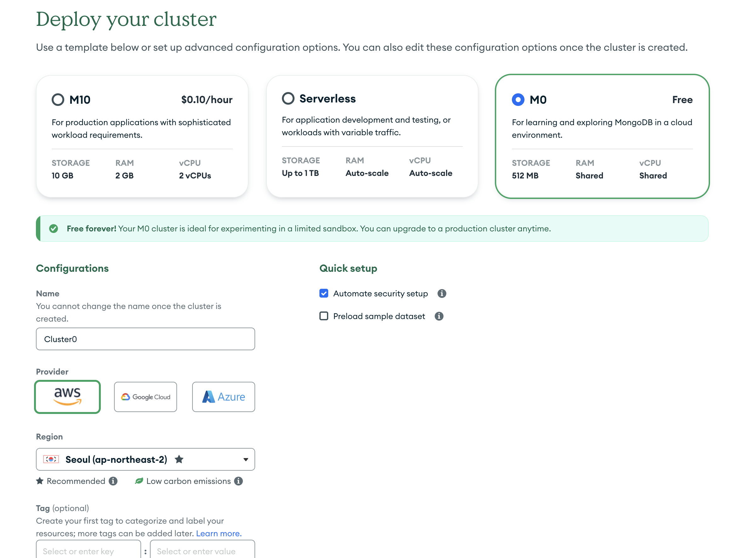The image size is (756, 558).
Task: Click the star icon in the region field
Action: 179,459
